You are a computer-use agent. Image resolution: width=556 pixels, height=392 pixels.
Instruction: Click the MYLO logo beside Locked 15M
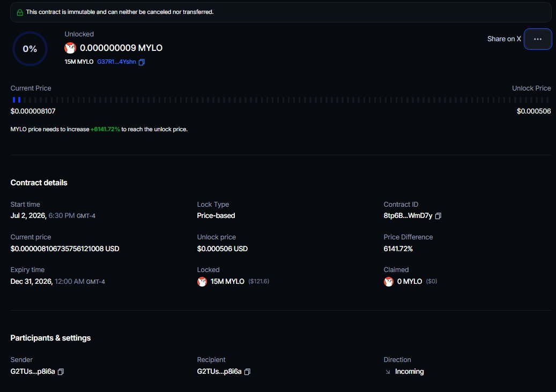click(202, 282)
